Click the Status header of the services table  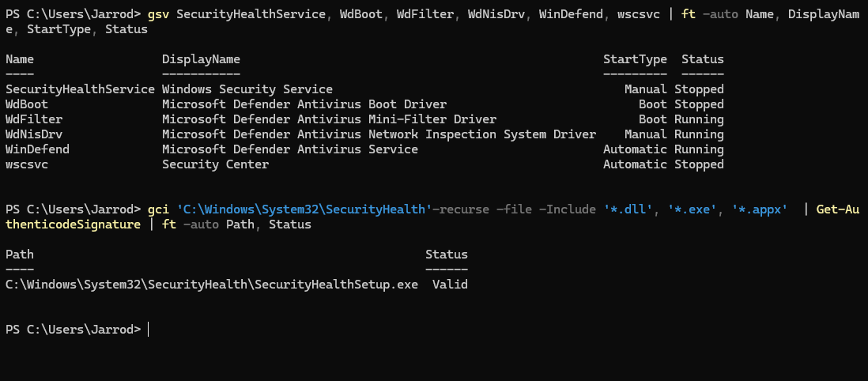tap(703, 59)
